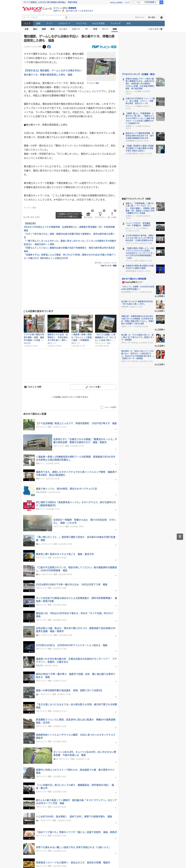Click the ウェブ検索 input field
The width and height of the screenshot is (186, 868).
click(137, 2)
